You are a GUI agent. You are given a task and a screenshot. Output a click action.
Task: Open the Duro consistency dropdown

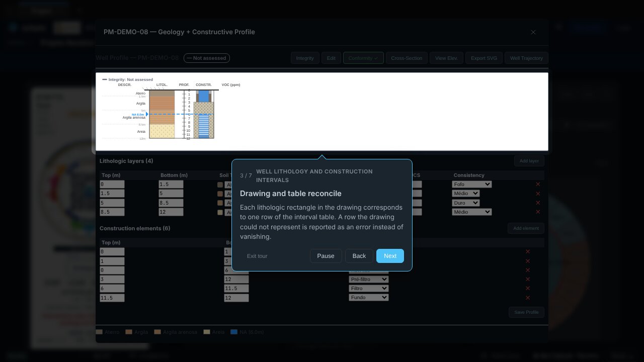465,203
